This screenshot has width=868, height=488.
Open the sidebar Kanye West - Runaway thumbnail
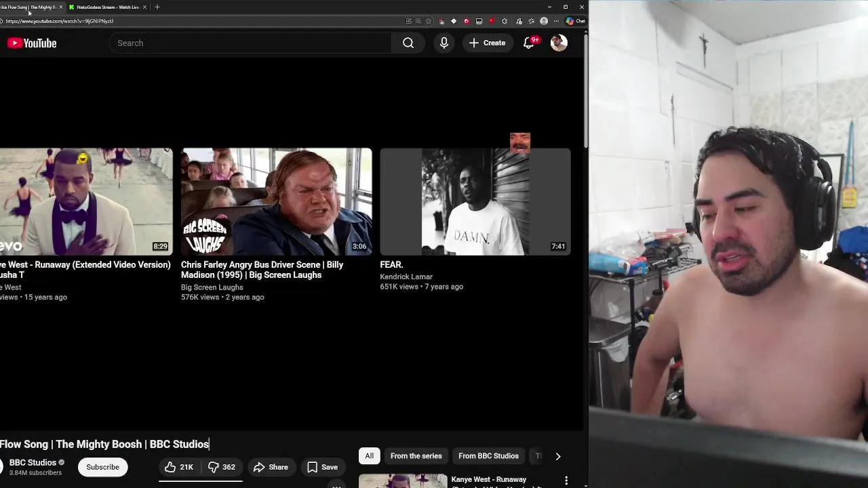403,481
